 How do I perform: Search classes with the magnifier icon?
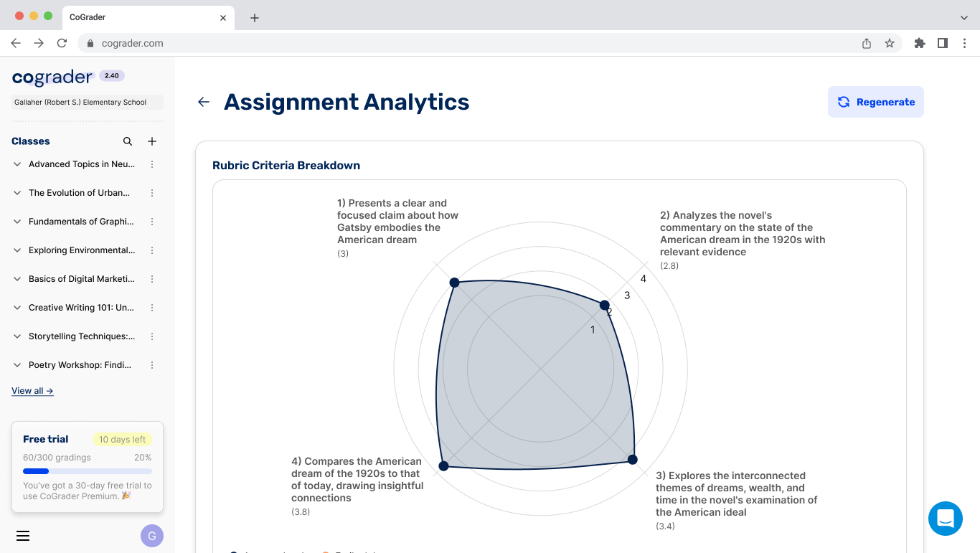(128, 141)
